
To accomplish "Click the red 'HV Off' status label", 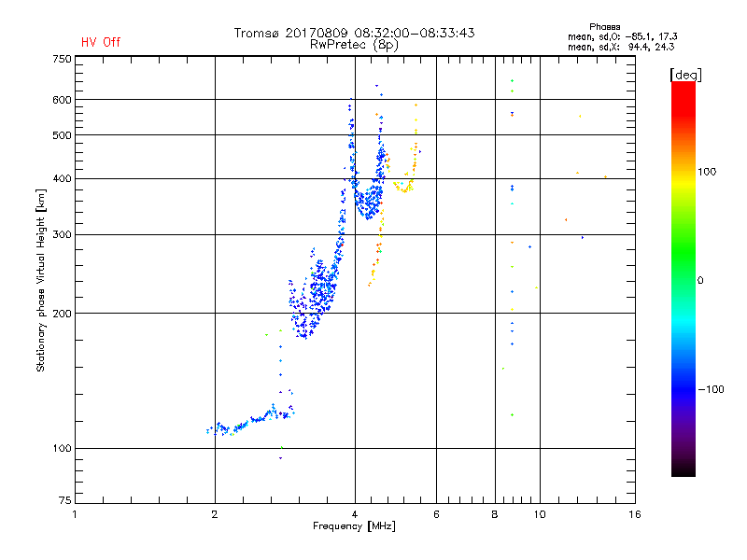I will pyautogui.click(x=101, y=42).
